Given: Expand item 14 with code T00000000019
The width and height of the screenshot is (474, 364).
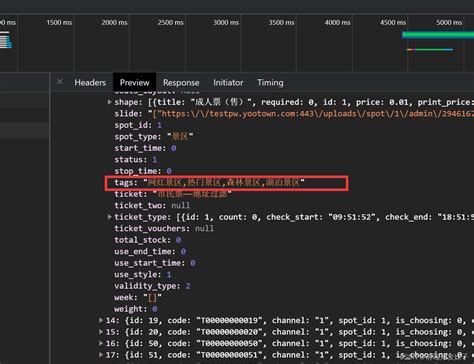Looking at the screenshot, I should (x=101, y=320).
